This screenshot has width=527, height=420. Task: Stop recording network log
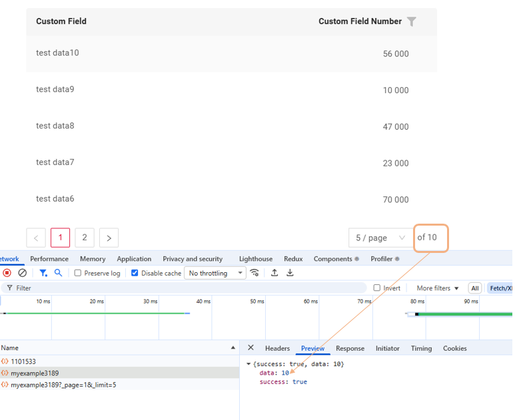(7, 273)
